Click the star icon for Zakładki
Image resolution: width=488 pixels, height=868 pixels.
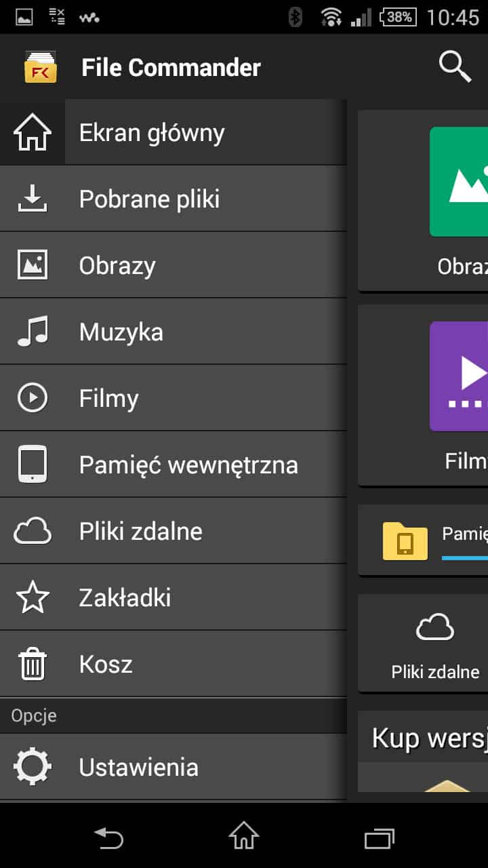pos(33,597)
